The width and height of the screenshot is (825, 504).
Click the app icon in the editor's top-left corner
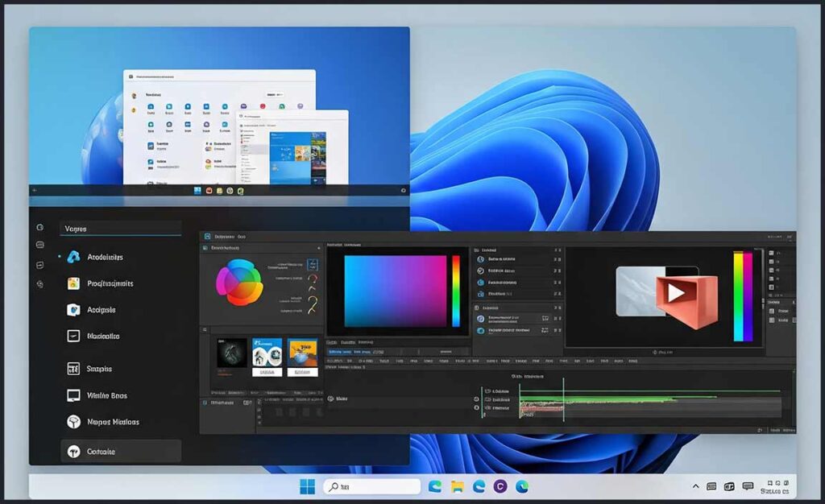[207, 238]
